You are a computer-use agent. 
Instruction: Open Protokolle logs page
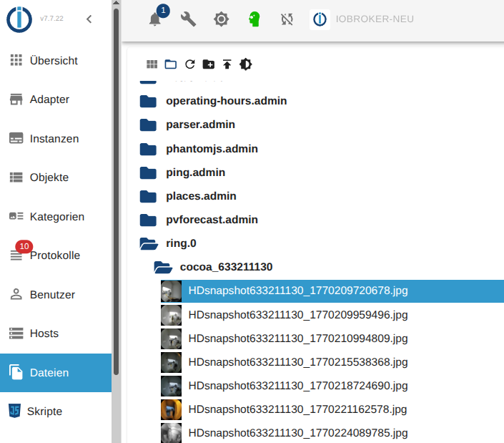(x=56, y=255)
